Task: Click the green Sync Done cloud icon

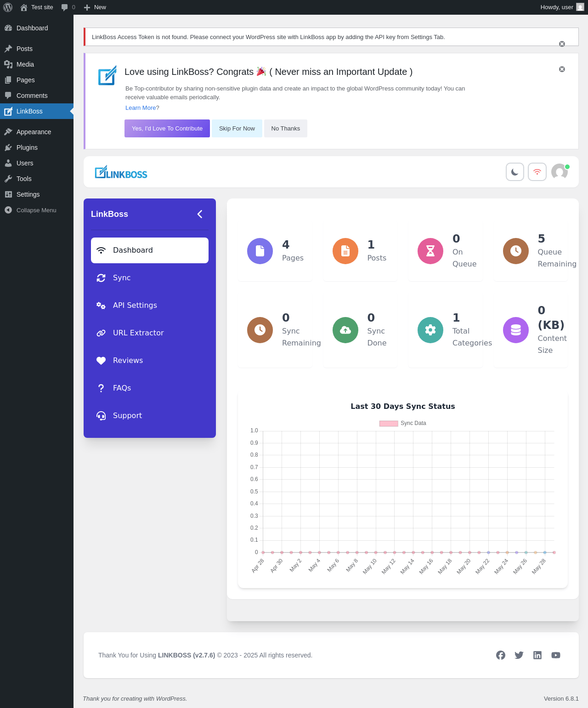Action: (345, 330)
